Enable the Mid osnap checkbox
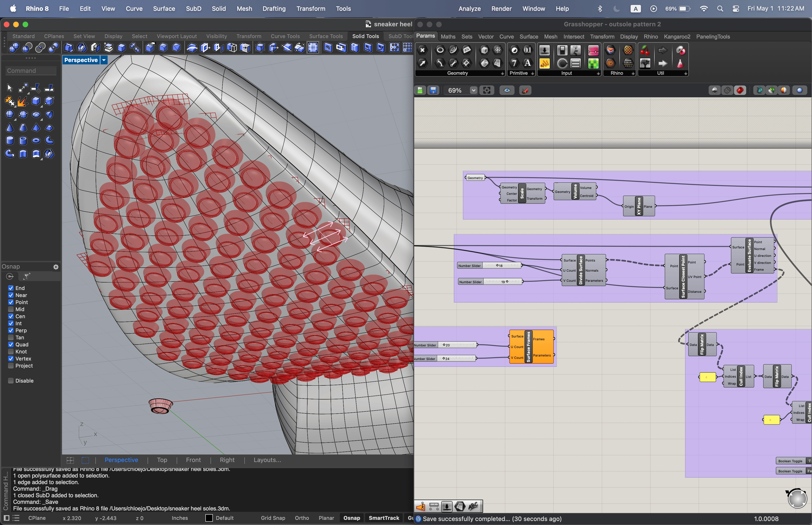 click(x=11, y=309)
